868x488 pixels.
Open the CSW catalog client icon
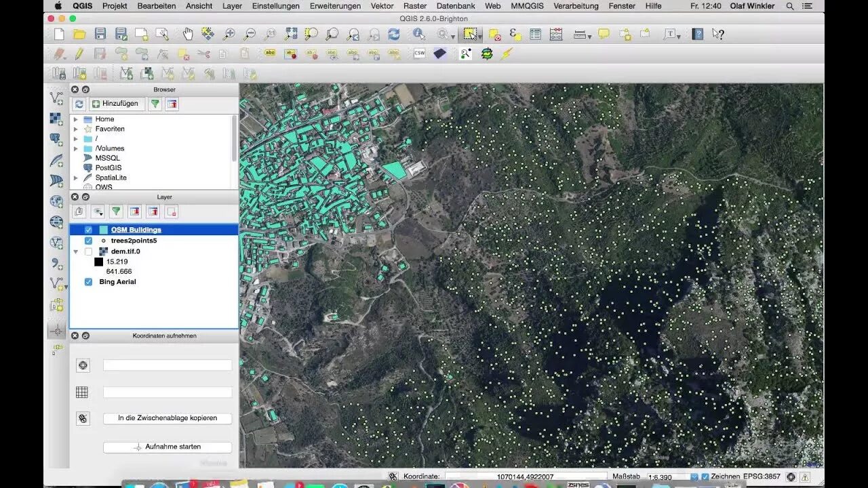(419, 54)
